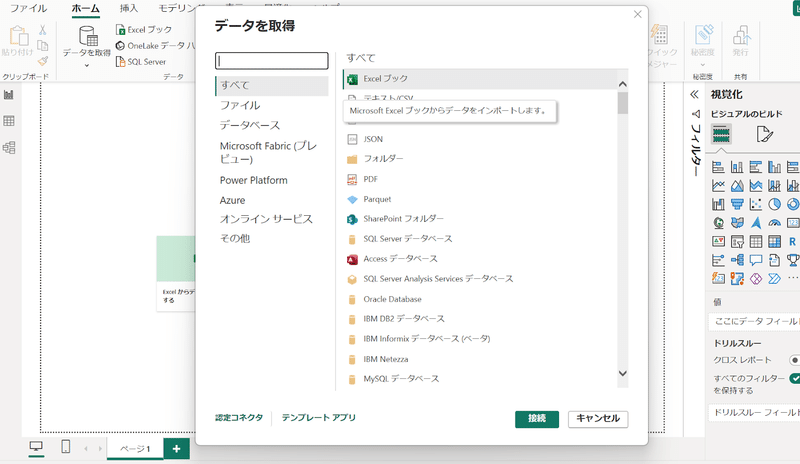The width and height of the screenshot is (800, 464).
Task: Click the Excel ブック ribbon button
Action: click(144, 30)
